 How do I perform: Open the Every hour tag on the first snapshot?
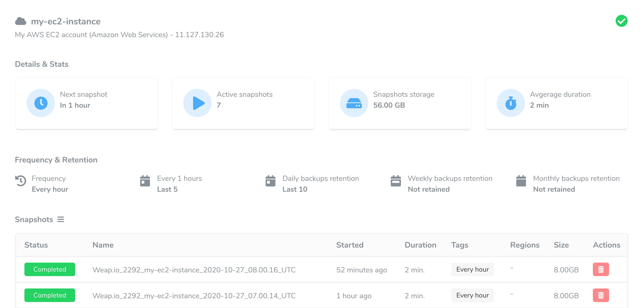472,269
